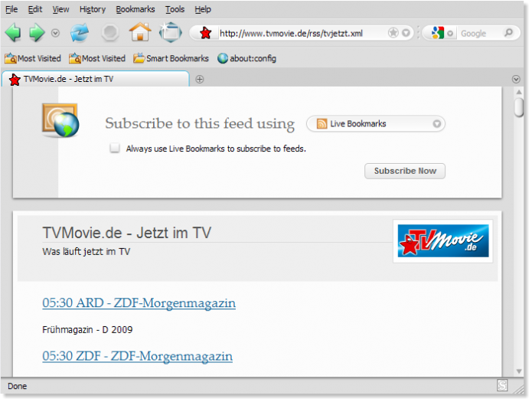The image size is (532, 402).
Task: Click the scrollbar down arrow
Action: pyautogui.click(x=519, y=371)
